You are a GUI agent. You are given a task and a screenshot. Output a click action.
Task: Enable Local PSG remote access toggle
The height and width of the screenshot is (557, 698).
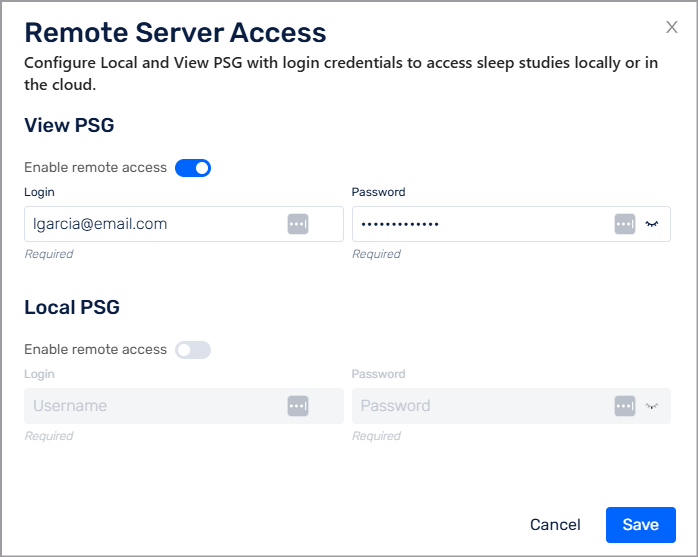193,350
